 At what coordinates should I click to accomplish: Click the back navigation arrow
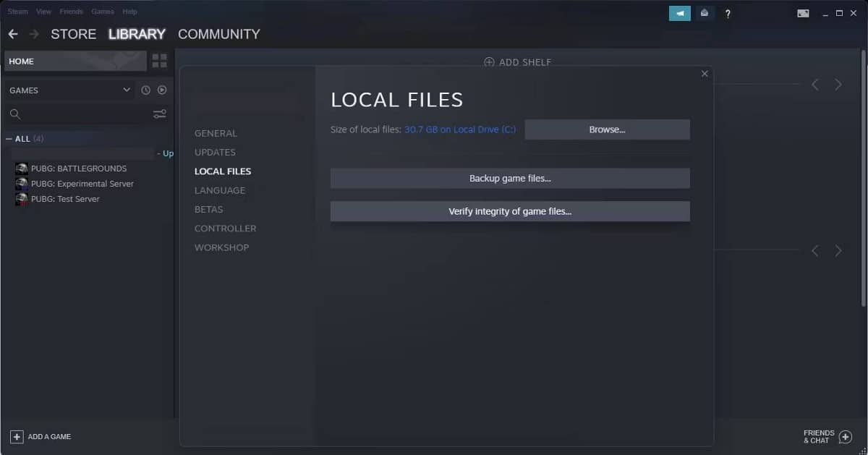click(x=12, y=34)
